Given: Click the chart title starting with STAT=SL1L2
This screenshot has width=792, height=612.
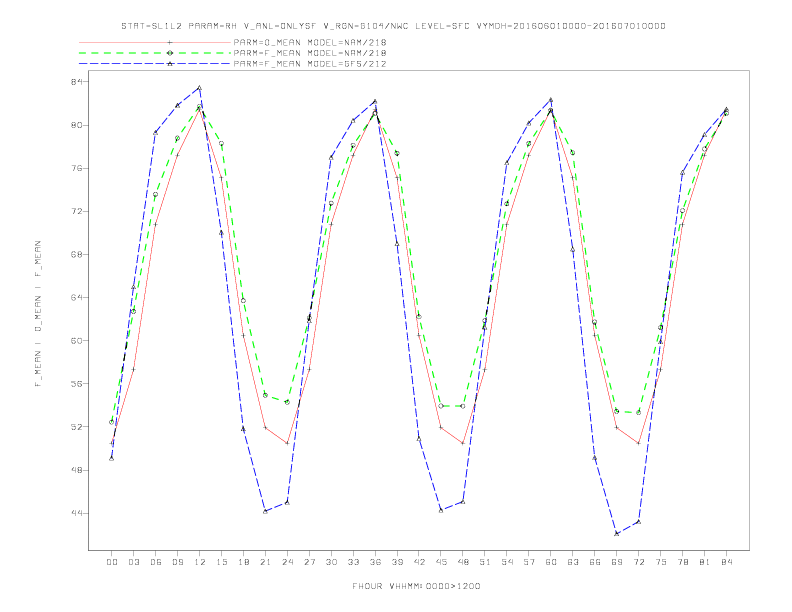Looking at the screenshot, I should tap(393, 26).
